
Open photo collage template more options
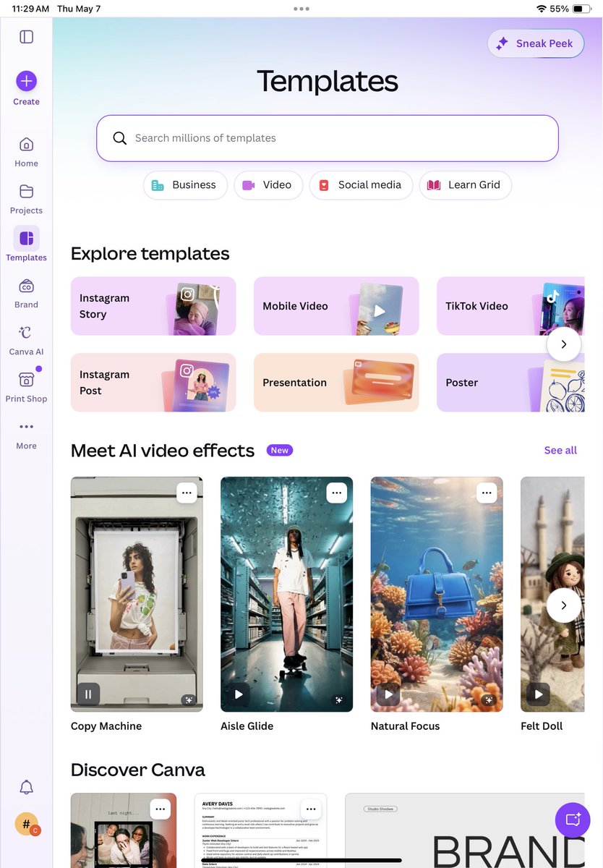point(160,809)
